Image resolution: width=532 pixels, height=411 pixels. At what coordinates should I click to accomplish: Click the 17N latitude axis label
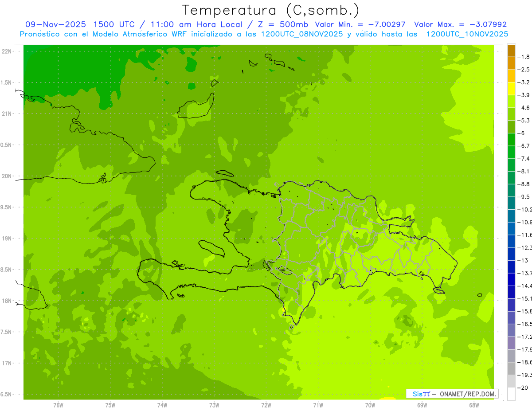click(x=8, y=363)
